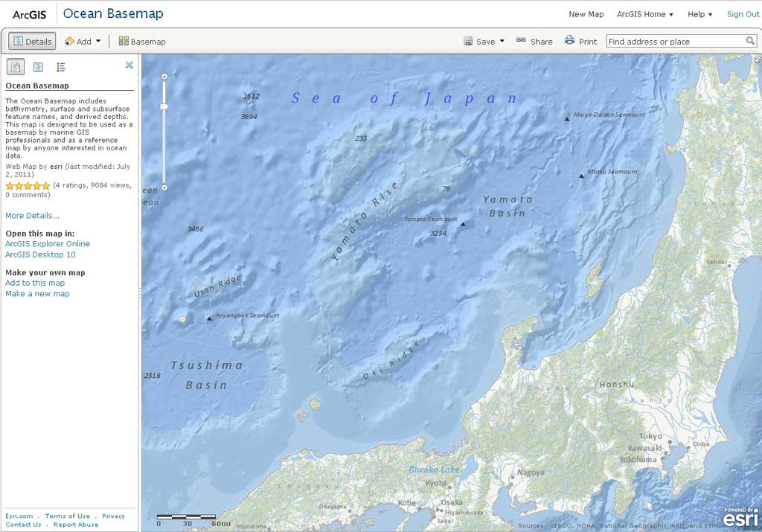Click the Share button

pos(534,42)
